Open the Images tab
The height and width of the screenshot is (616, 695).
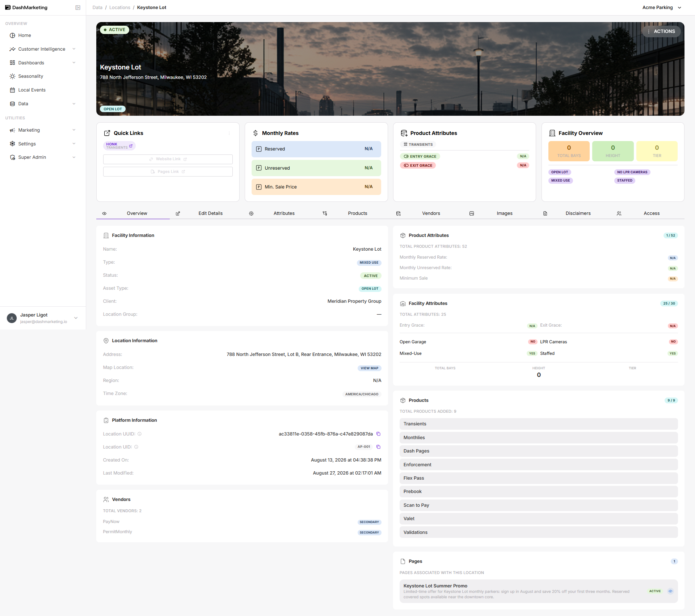pos(501,213)
